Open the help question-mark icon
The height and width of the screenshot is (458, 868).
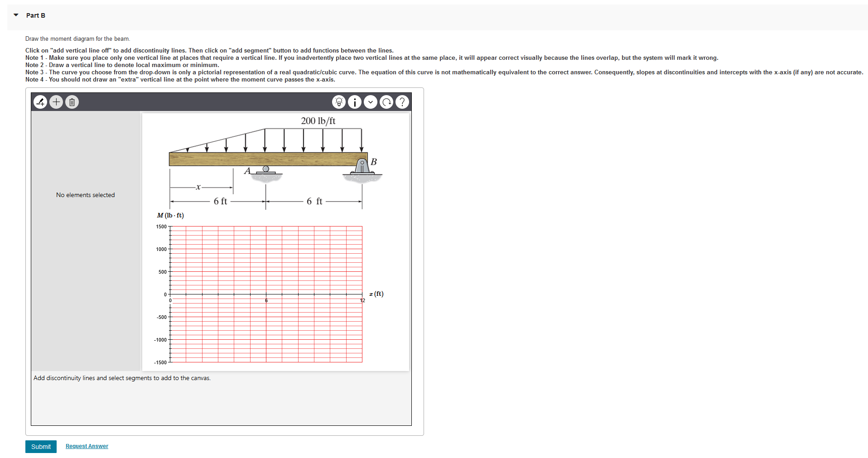coord(402,102)
